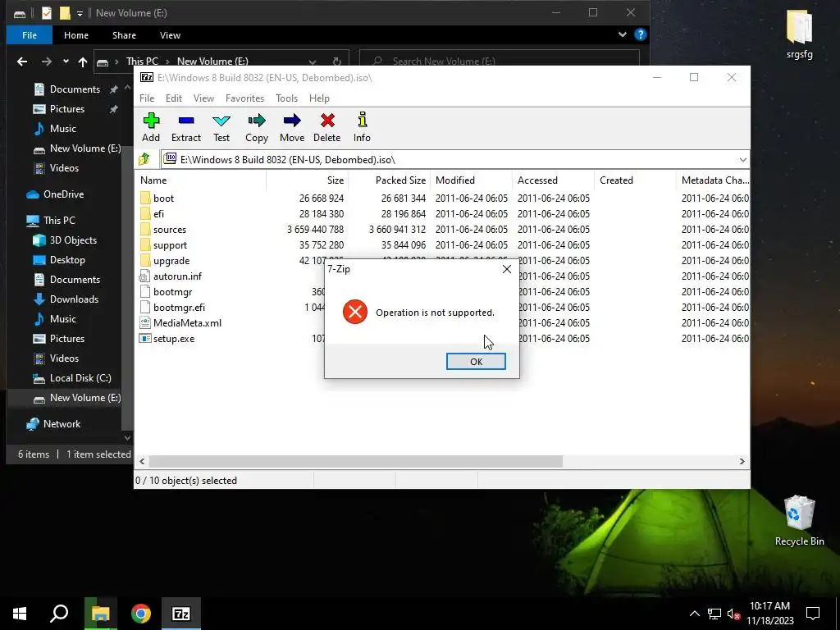Click the Add toolbar icon in 7-Zip
The image size is (840, 630).
pyautogui.click(x=151, y=127)
